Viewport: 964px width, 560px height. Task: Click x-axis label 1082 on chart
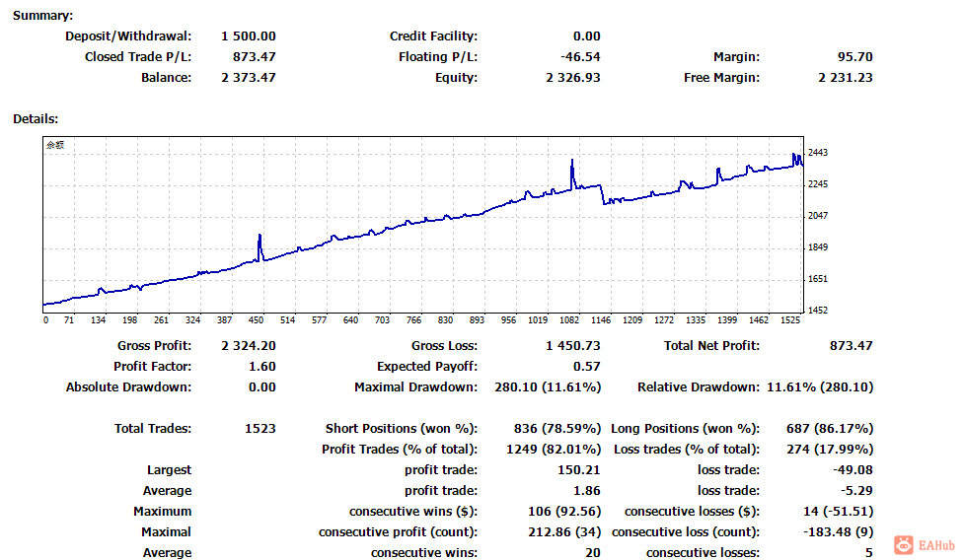569,319
